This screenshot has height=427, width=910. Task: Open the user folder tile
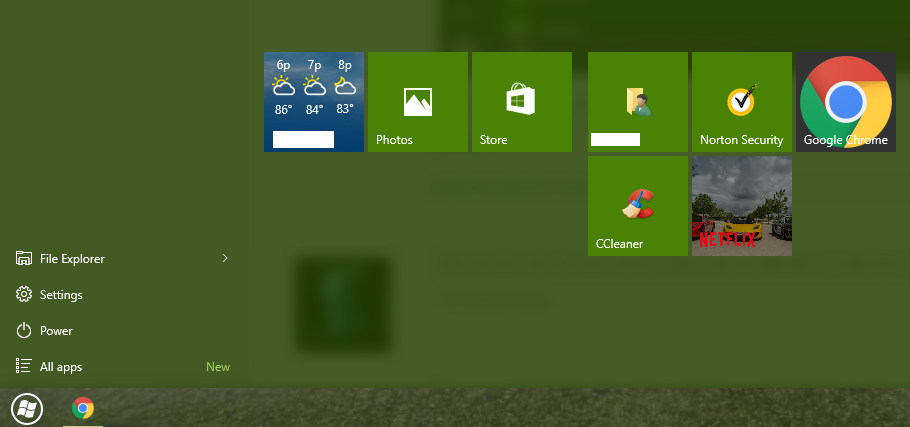[x=638, y=102]
